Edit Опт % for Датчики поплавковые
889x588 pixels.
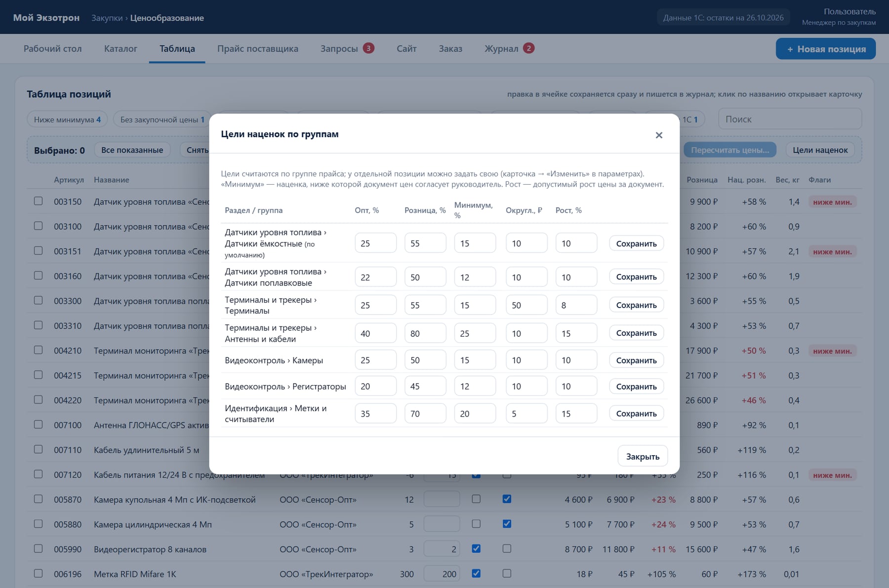375,277
